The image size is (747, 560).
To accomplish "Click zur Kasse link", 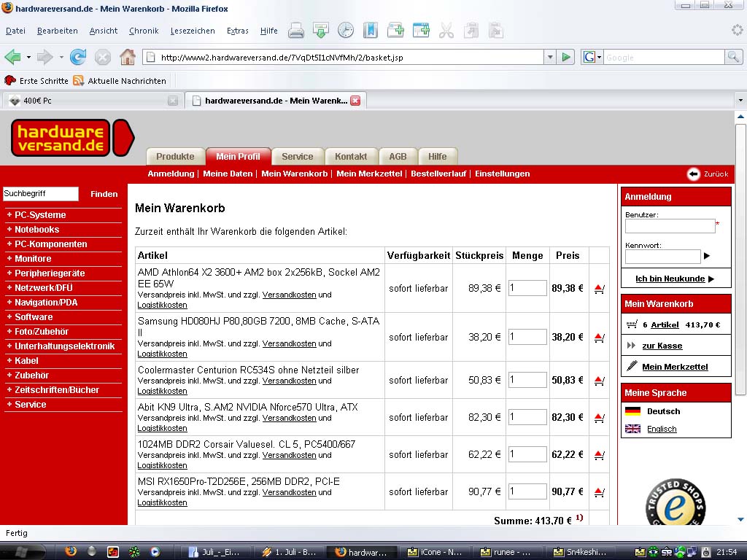I will [x=662, y=346].
